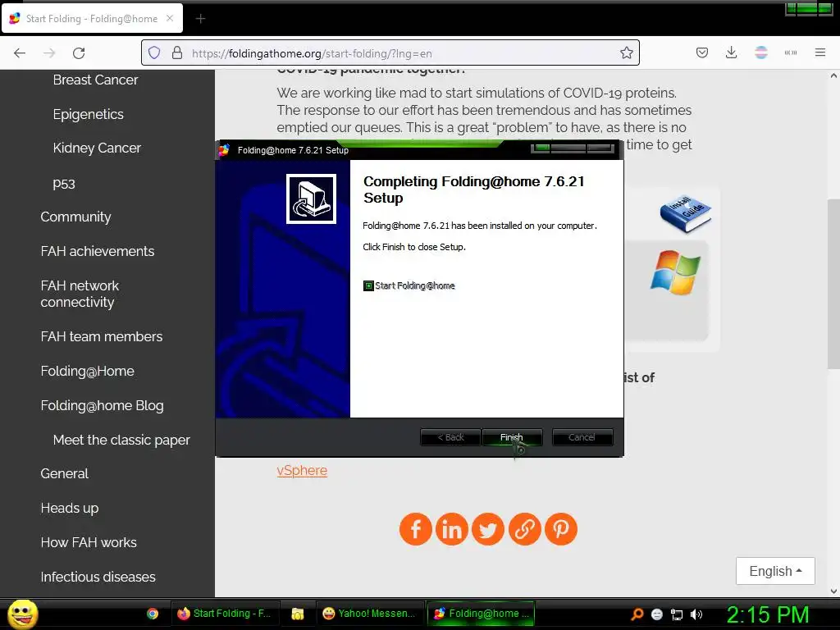The width and height of the screenshot is (840, 630).
Task: Open Epigenetics sidebar link
Action: [89, 114]
